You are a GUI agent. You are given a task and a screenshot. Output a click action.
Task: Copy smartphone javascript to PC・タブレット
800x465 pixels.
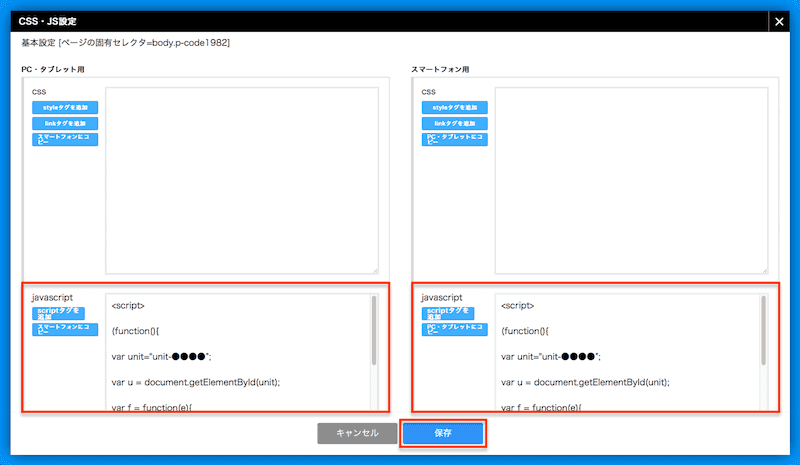point(455,329)
